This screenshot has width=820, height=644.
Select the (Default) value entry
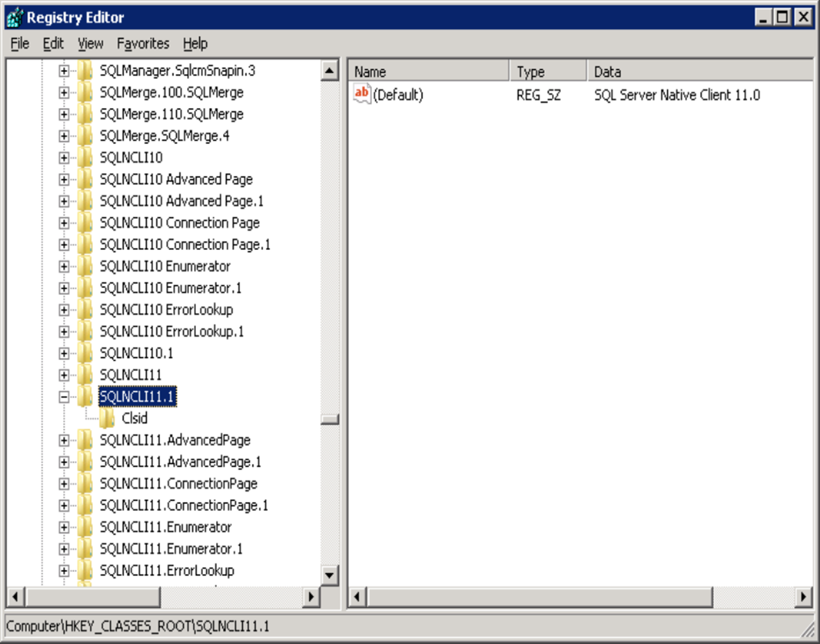pos(398,95)
